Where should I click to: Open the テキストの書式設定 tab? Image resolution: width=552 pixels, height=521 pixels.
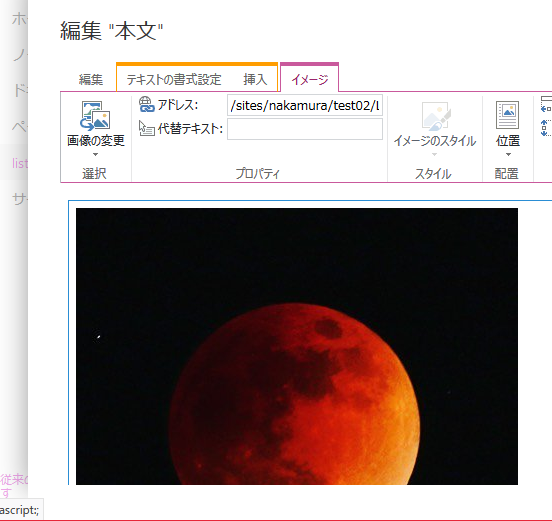coord(174,80)
